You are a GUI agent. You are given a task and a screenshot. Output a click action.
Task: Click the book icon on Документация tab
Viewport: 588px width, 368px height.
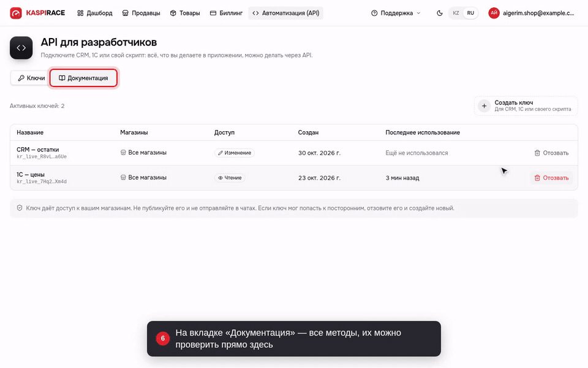(62, 78)
